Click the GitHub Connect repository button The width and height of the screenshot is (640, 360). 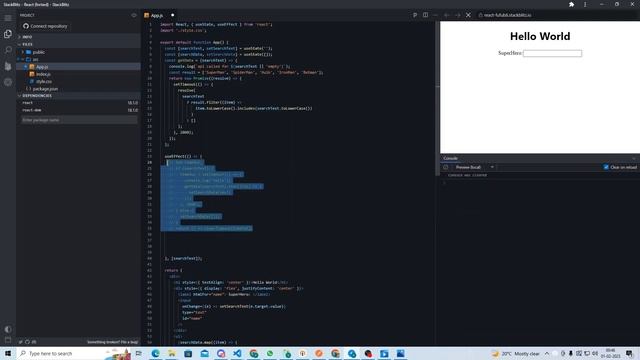[x=45, y=26]
